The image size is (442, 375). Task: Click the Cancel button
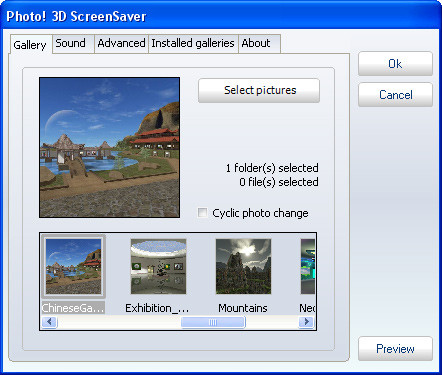pos(395,95)
